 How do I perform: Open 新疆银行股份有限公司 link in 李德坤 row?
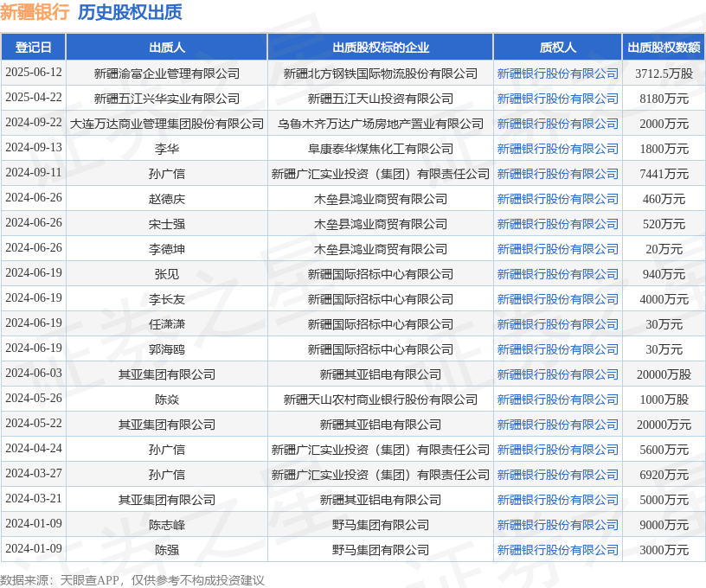pyautogui.click(x=558, y=249)
